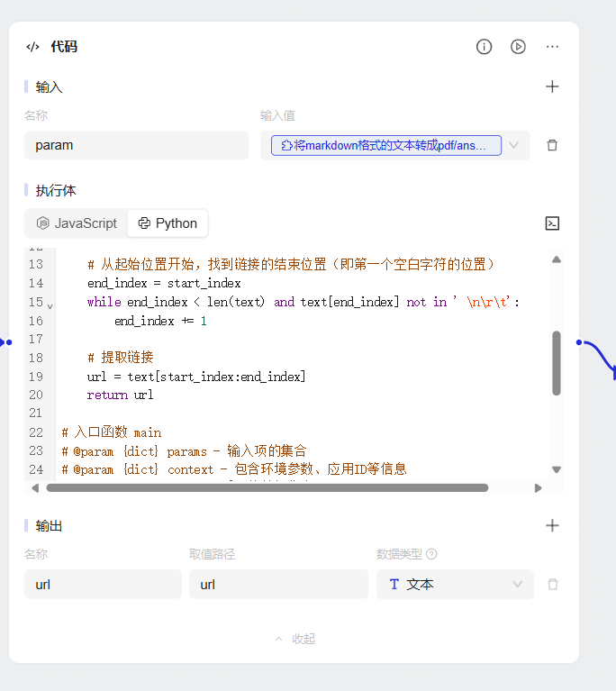Click the data type help icon
Screen dimensions: 616x691
(431, 555)
